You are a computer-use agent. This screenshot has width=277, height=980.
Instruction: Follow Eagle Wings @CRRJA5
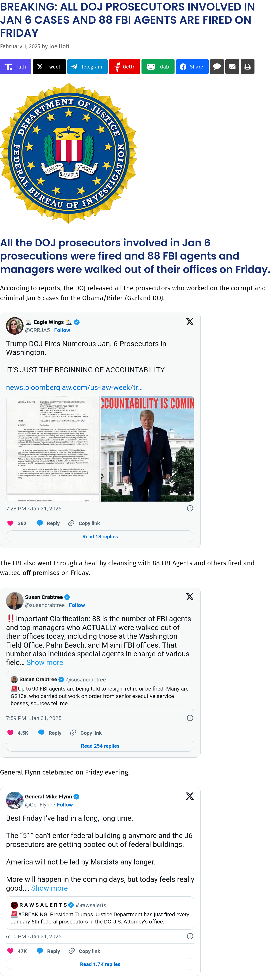click(62, 330)
